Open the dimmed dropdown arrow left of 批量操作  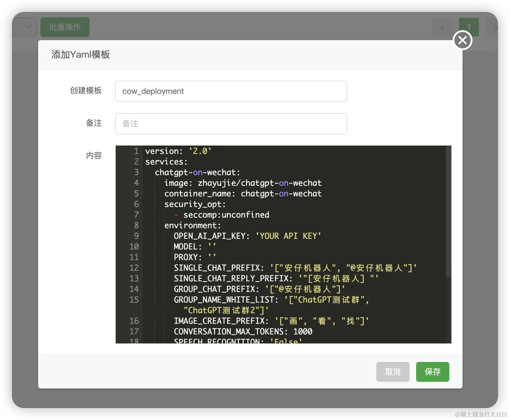tap(29, 27)
